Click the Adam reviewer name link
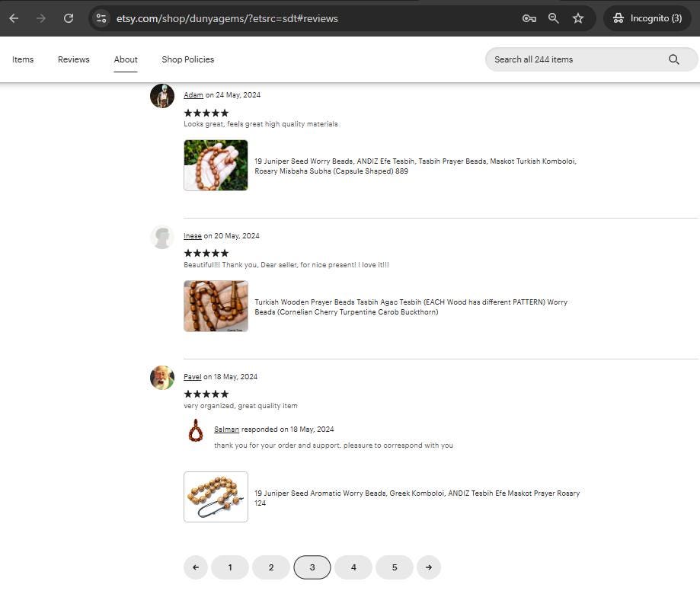700x610 pixels. [x=193, y=95]
